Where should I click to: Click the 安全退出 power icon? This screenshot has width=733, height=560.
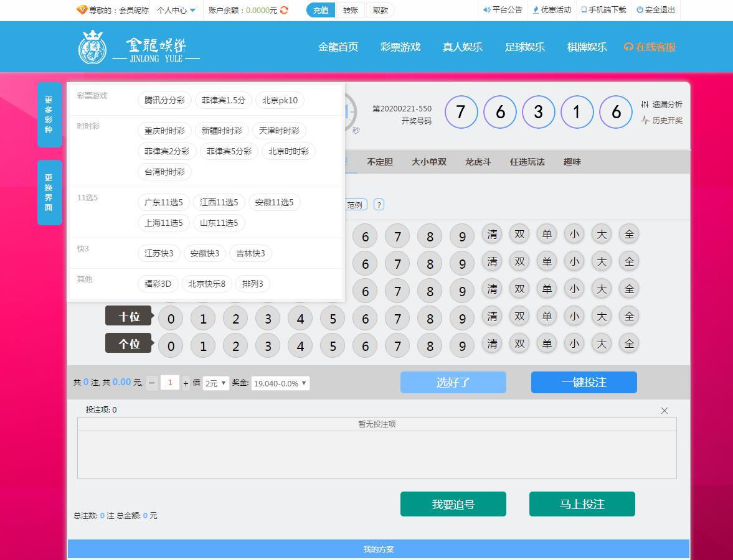click(x=640, y=10)
